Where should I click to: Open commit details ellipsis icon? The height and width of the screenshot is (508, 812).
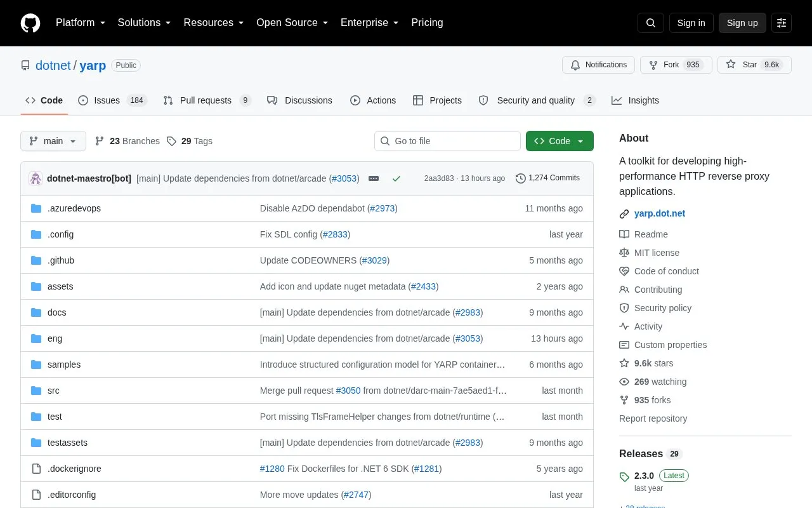tap(374, 178)
